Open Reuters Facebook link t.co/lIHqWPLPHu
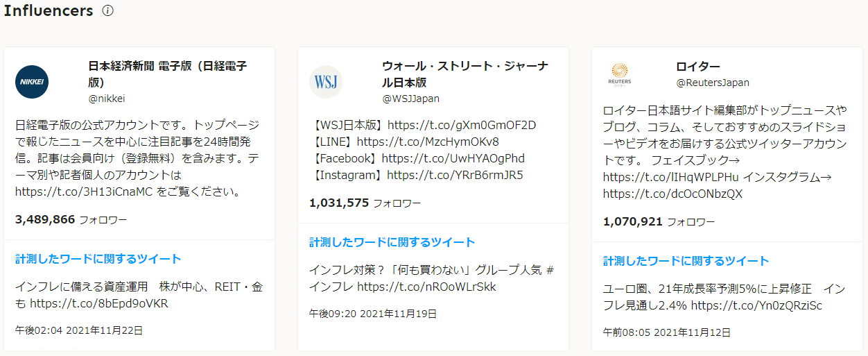Screen dimensions: 868x356 (671, 177)
